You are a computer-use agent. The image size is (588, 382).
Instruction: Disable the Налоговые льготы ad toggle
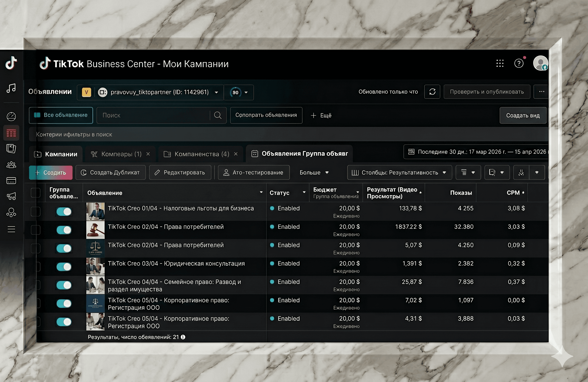click(x=64, y=212)
